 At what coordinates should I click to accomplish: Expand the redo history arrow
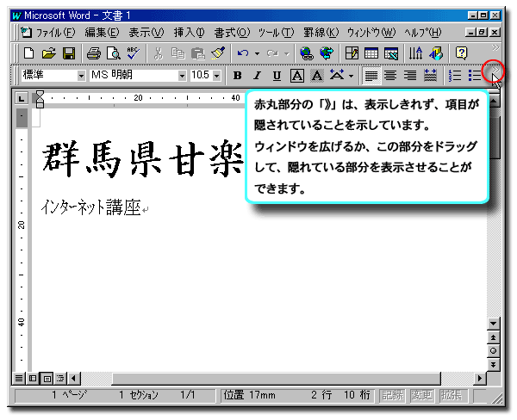pos(287,53)
